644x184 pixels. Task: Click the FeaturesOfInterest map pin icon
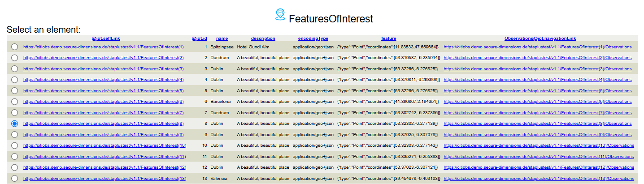(280, 15)
